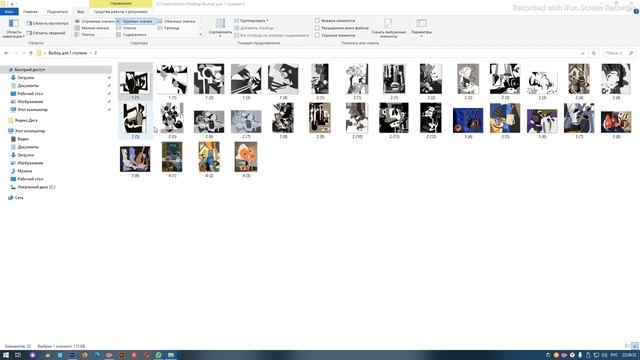Open the Файл tab

pyautogui.click(x=9, y=12)
